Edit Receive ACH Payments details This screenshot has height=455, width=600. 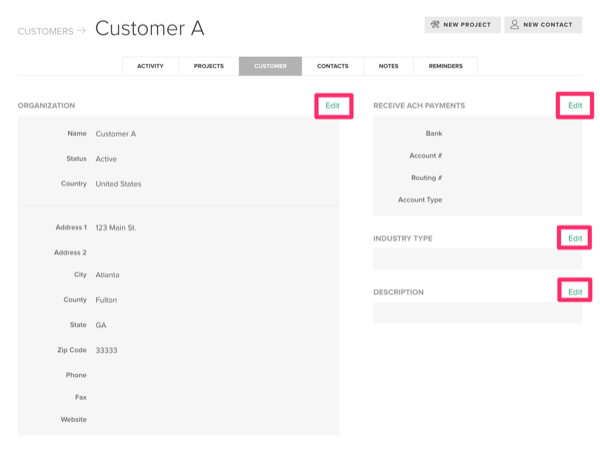[575, 106]
